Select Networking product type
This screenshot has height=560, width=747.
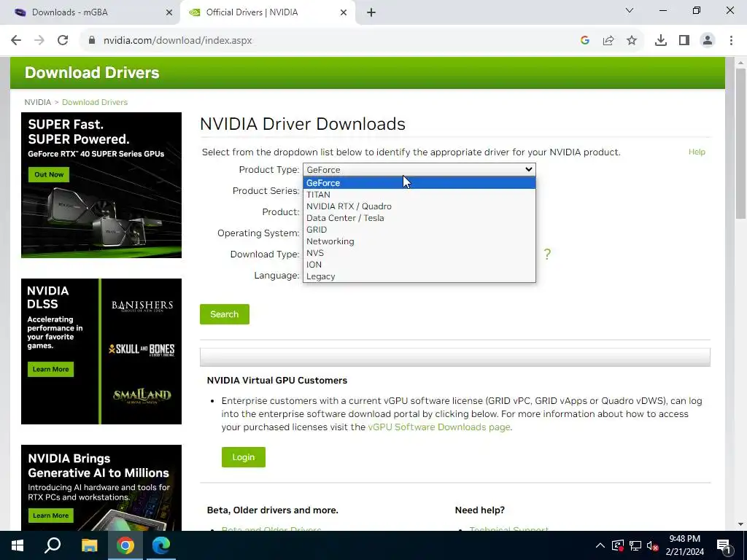tap(419, 241)
